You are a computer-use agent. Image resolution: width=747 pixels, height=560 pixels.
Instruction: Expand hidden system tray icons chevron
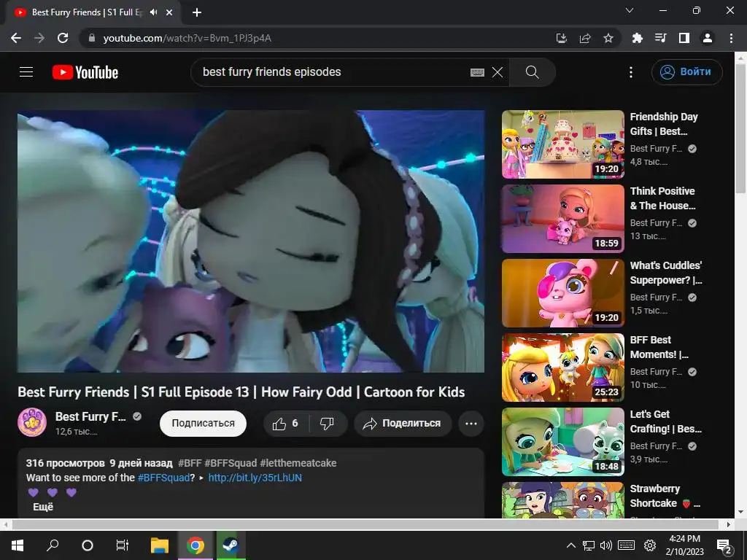click(570, 545)
